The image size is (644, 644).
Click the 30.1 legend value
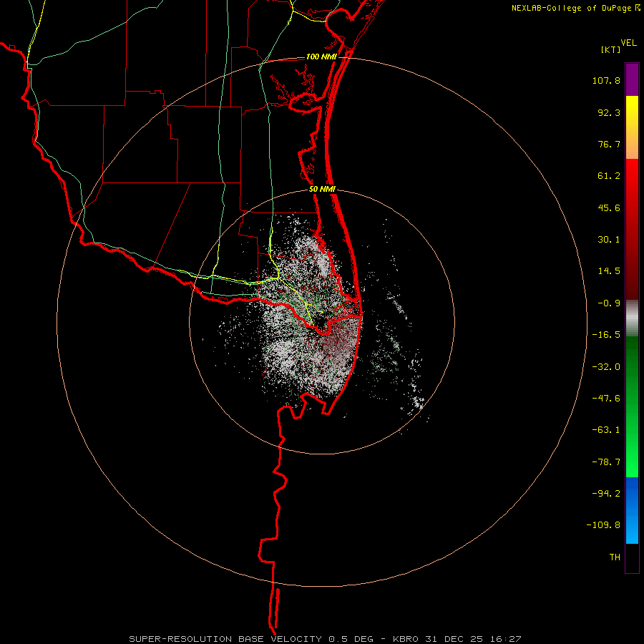coord(609,240)
